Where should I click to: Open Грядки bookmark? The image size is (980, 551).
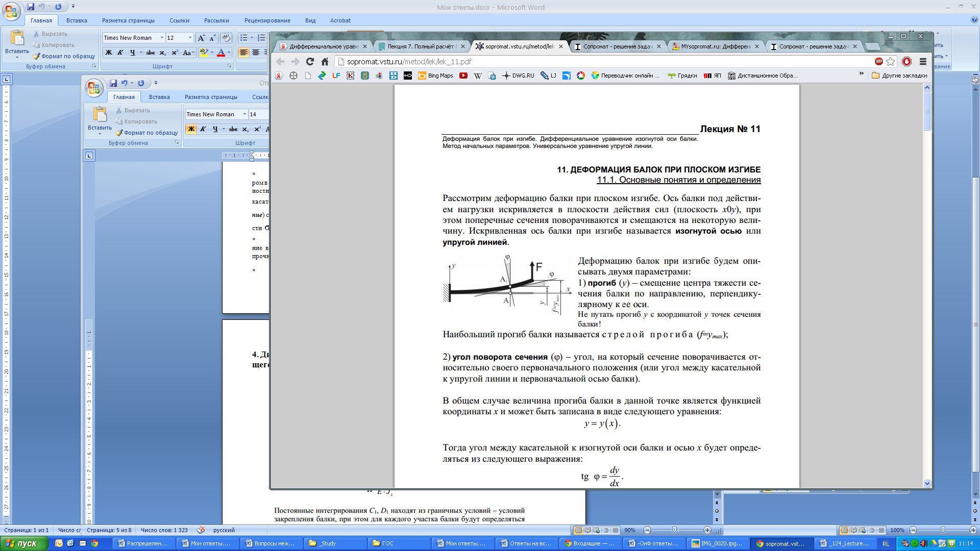coord(682,76)
